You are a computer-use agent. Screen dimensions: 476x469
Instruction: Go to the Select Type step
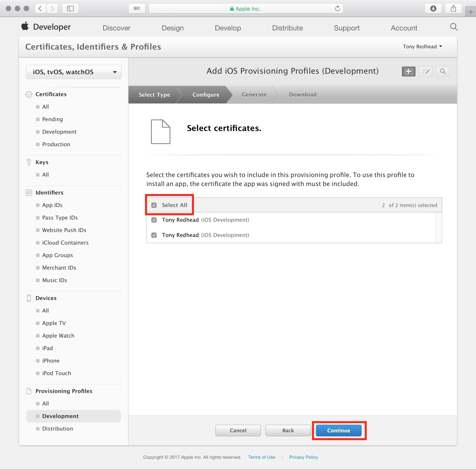coord(154,95)
